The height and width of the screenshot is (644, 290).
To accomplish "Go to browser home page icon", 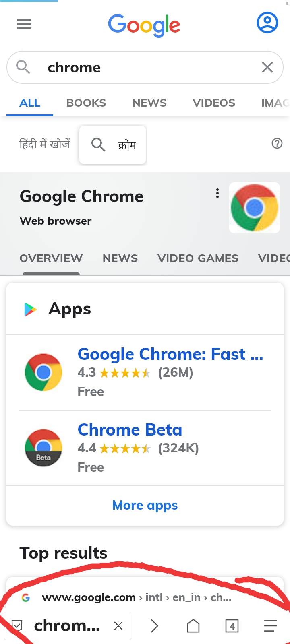I will pyautogui.click(x=193, y=626).
